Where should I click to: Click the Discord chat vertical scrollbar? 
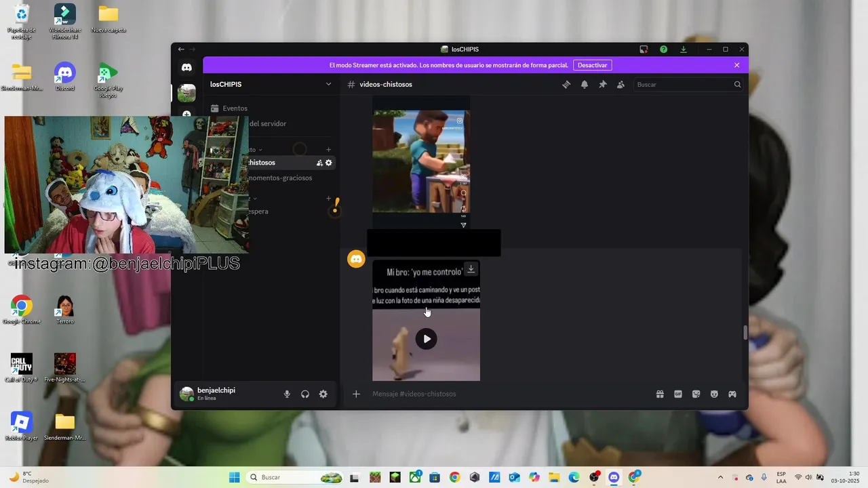point(745,333)
